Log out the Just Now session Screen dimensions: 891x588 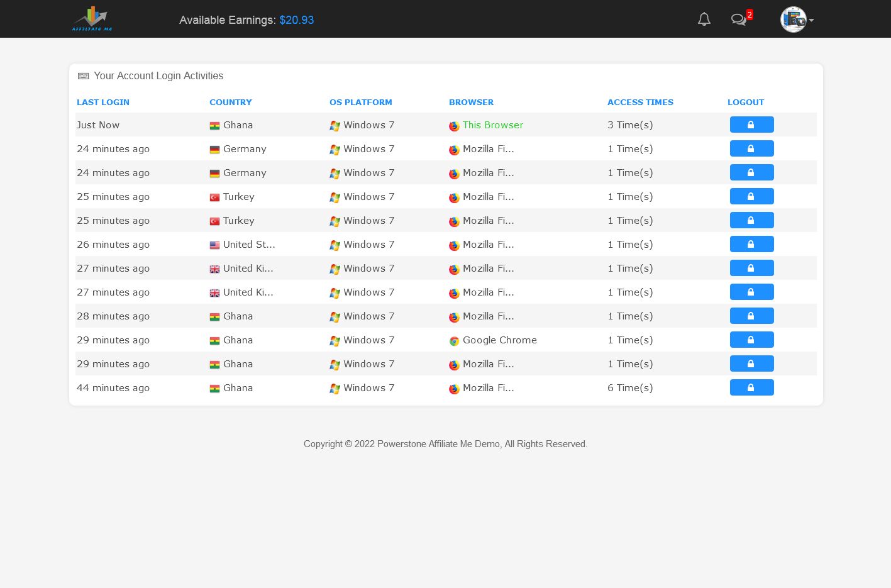[x=751, y=125]
